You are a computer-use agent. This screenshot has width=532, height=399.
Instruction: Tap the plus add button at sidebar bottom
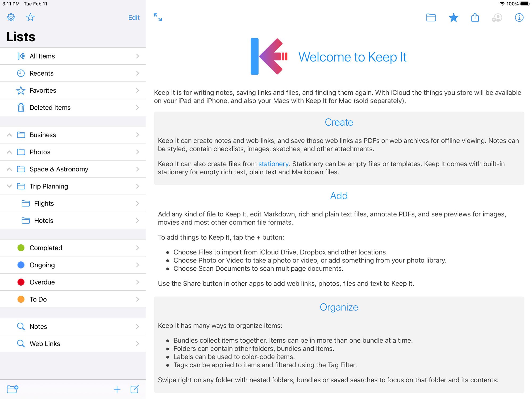pos(117,389)
